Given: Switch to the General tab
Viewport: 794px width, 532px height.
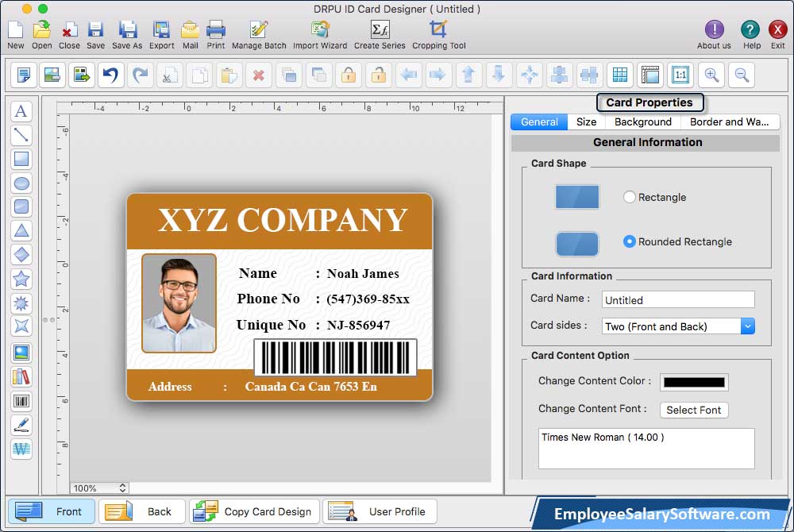Looking at the screenshot, I should pyautogui.click(x=539, y=122).
